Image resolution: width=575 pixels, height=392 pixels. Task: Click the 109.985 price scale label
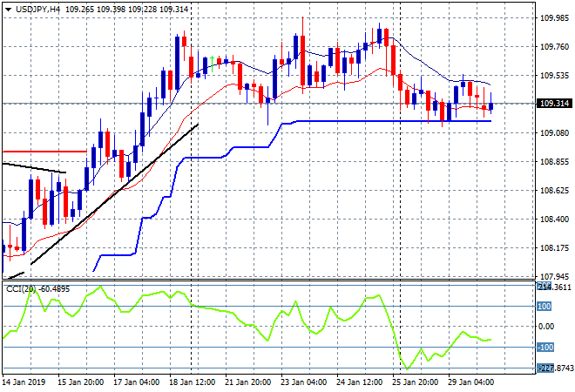tap(555, 17)
